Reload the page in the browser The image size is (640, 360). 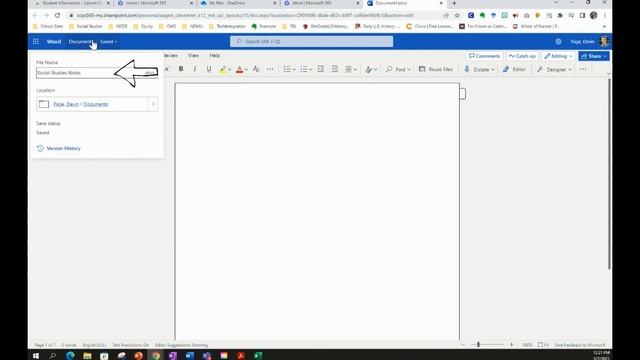coord(58,16)
